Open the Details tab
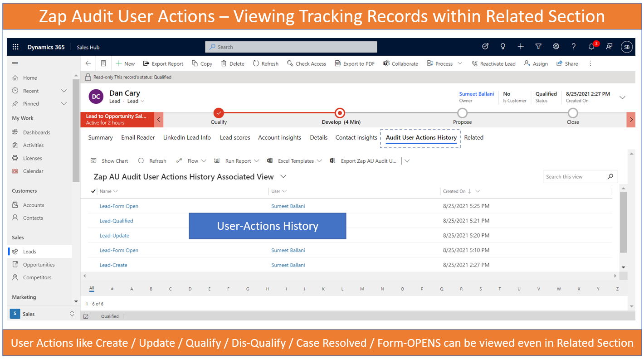644x359 pixels. click(x=319, y=137)
